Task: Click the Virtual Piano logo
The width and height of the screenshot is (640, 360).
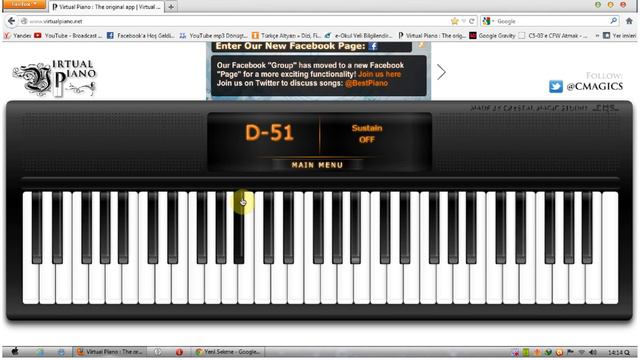Action: coord(55,78)
